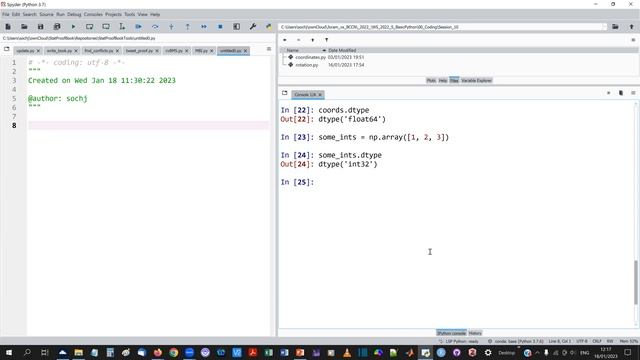Filter file names in the Files pane
Screen dimensions: 640x360
(x=327, y=40)
